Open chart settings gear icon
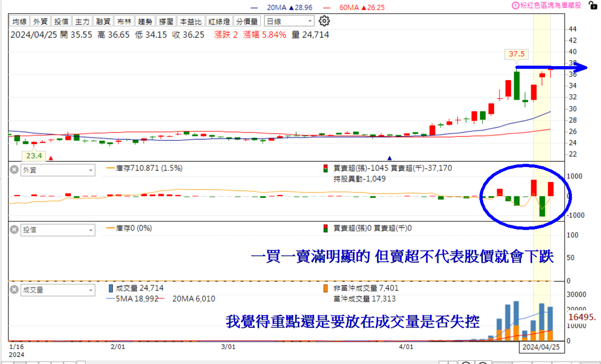The width and height of the screenshot is (601, 364). (324, 21)
